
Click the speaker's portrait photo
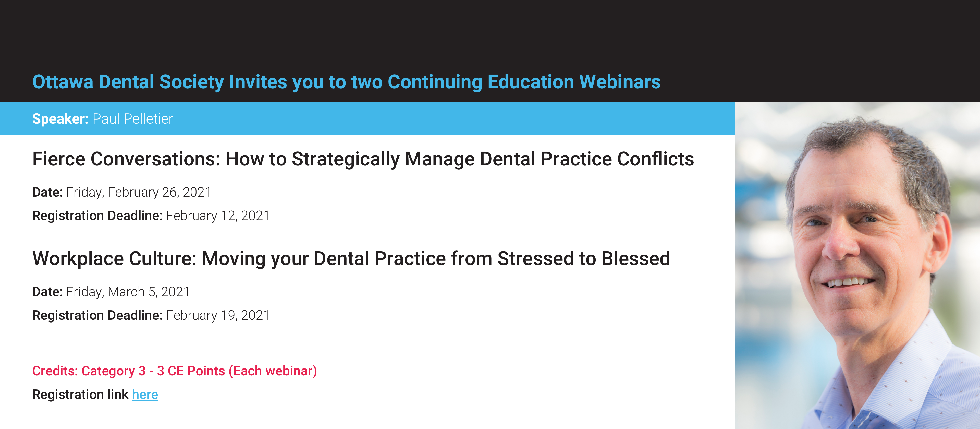pos(857,265)
